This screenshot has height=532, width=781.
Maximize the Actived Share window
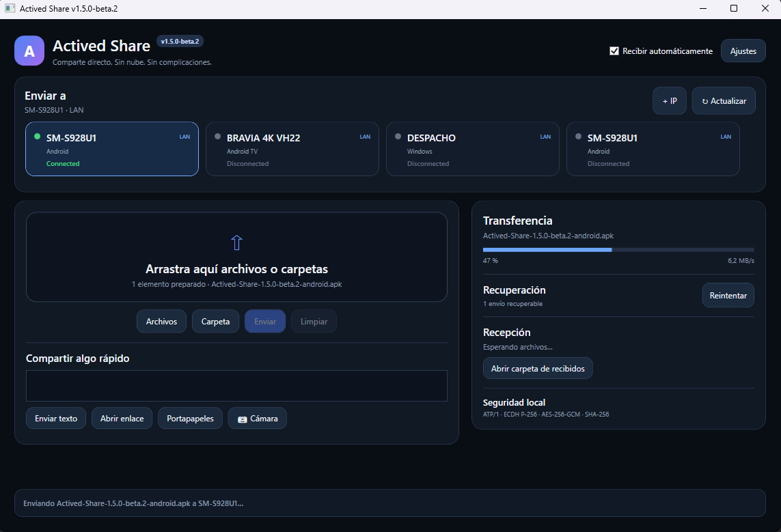click(734, 8)
